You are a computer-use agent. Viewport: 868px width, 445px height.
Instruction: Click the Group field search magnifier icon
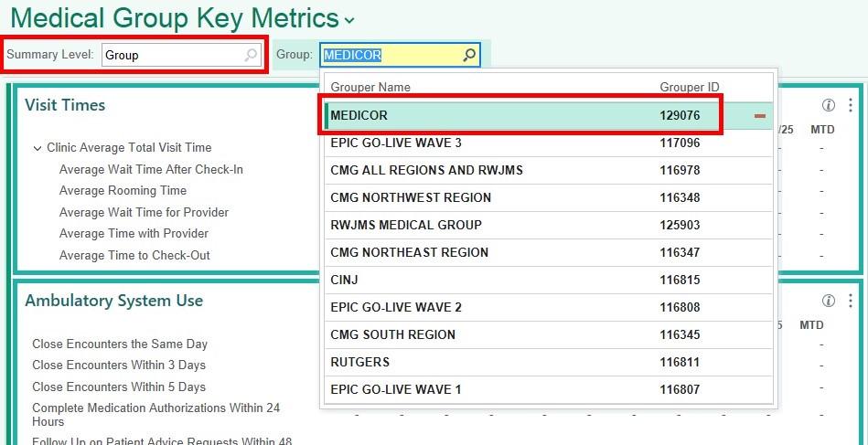coord(469,55)
